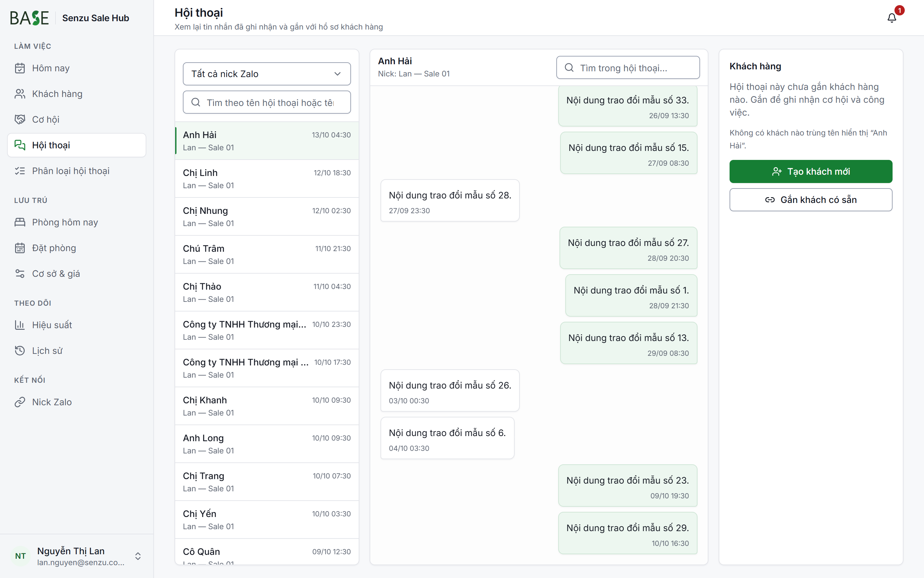
Task: Click the Hôm nay calendar icon
Action: [x=20, y=68]
